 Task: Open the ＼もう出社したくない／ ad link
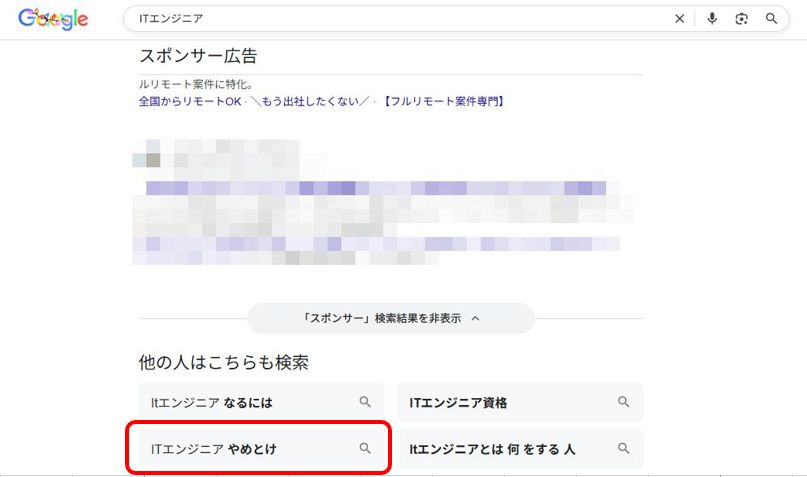point(310,101)
